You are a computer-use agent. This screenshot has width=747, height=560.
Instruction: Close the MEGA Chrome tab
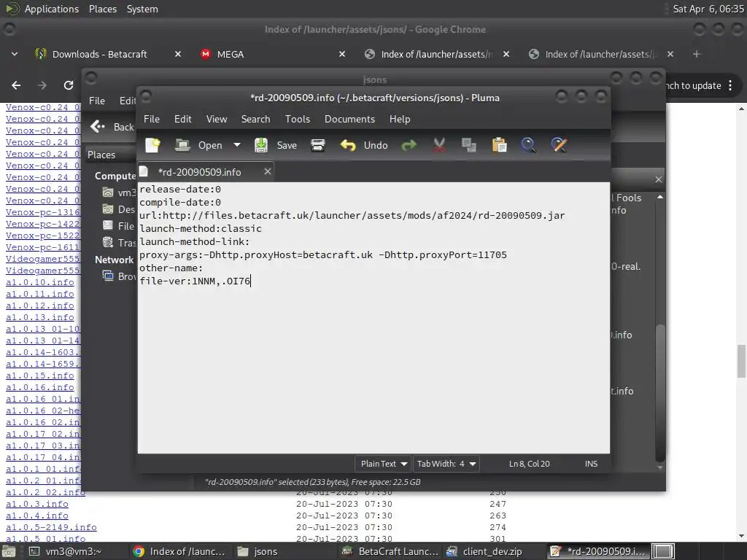pos(342,54)
